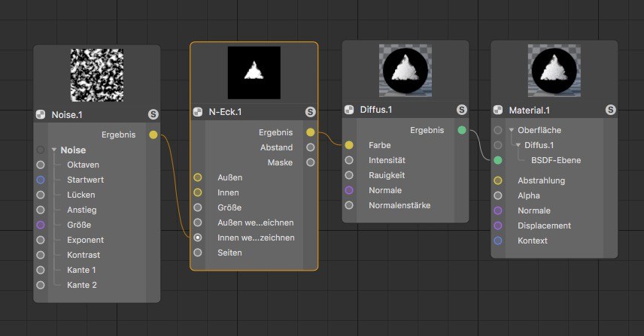644x336 pixels.
Task: Click the Alpha input port on Material.1
Action: tap(498, 195)
